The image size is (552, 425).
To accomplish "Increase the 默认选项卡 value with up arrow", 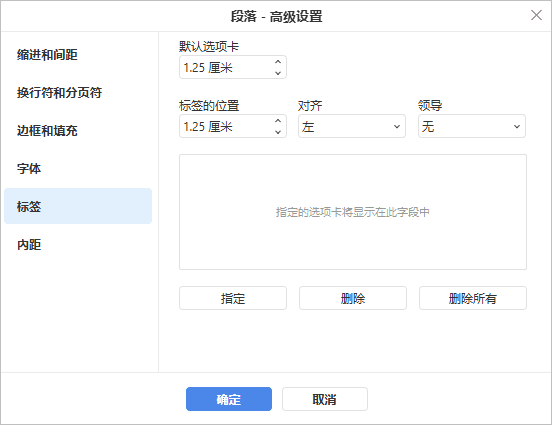I will pos(278,62).
